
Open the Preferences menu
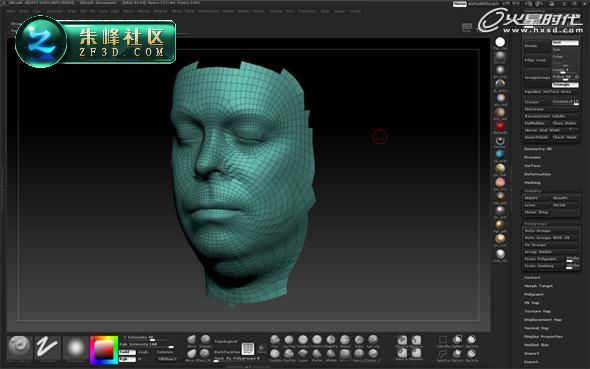coord(208,11)
